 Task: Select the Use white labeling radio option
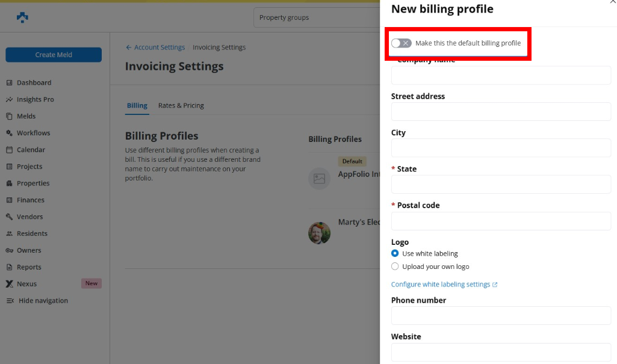395,254
